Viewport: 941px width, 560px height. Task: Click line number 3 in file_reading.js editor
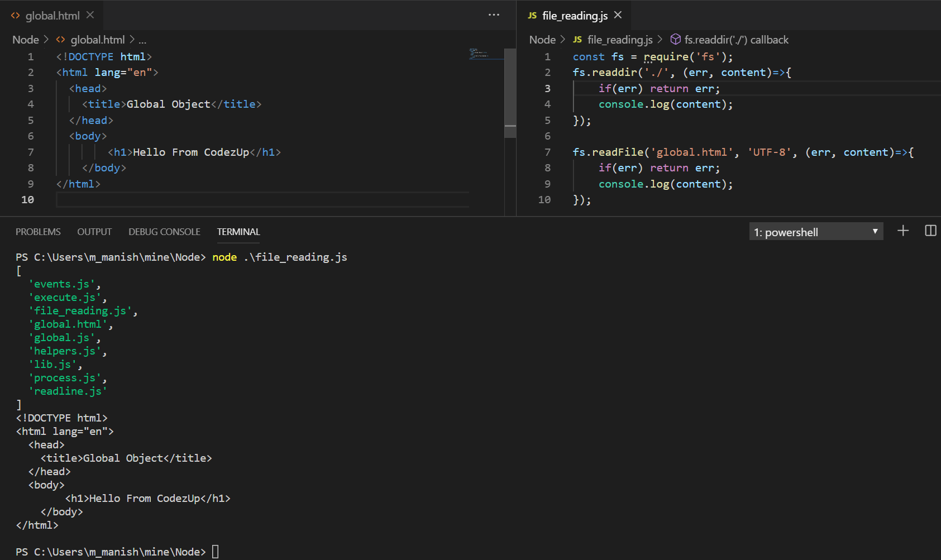[x=547, y=88]
